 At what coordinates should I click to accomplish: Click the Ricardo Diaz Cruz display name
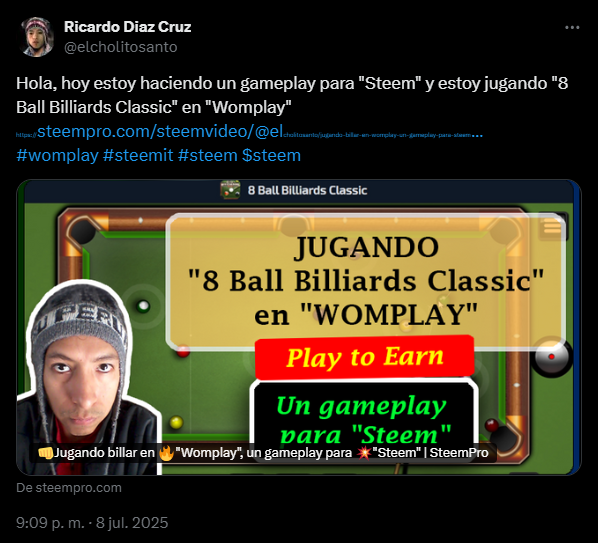point(127,27)
